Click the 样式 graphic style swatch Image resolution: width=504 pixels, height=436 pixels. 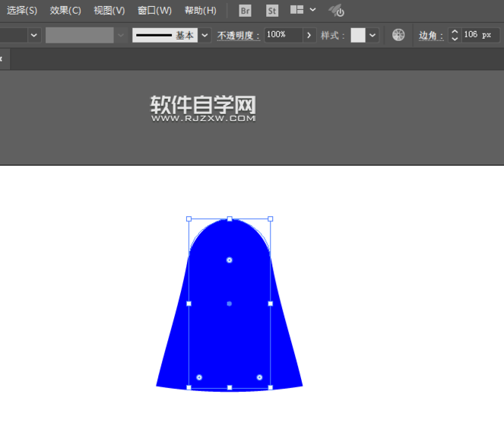(358, 35)
